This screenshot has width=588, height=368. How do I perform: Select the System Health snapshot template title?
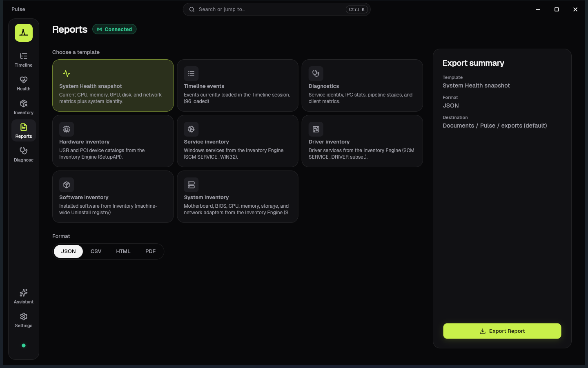click(91, 86)
